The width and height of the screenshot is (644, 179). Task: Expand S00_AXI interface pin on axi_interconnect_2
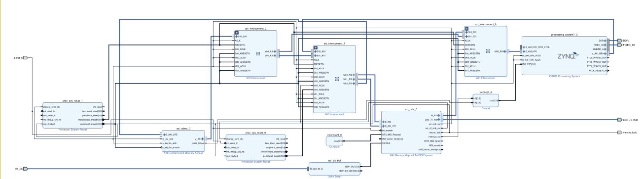click(236, 37)
